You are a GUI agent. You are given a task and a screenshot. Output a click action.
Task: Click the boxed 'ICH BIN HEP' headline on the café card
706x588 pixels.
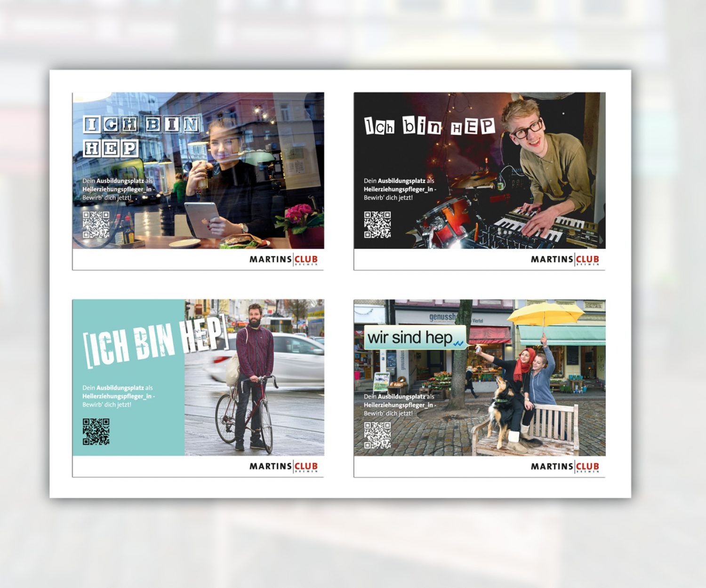(141, 135)
